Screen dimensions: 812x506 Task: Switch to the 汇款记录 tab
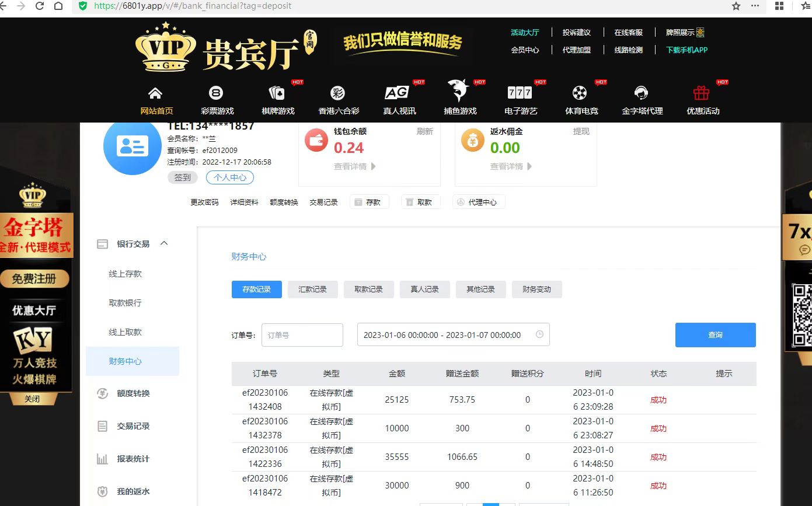(312, 289)
